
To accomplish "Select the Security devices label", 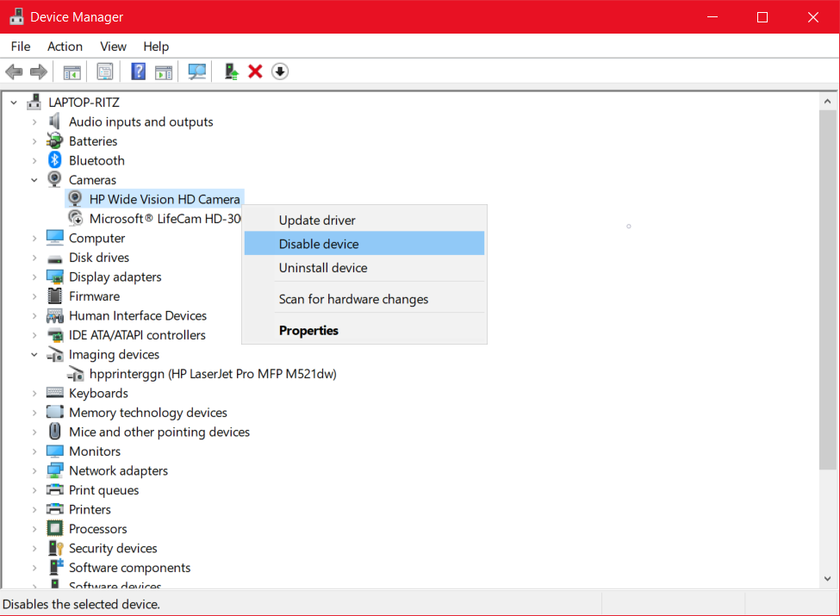I will 113,548.
